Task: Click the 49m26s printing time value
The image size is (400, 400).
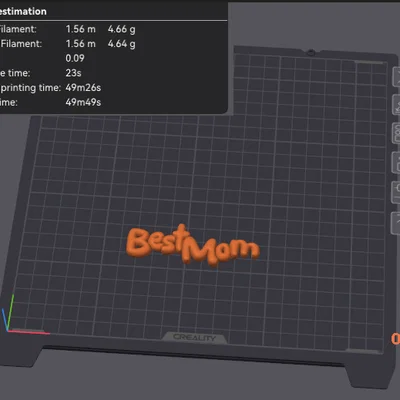Action: tap(83, 88)
